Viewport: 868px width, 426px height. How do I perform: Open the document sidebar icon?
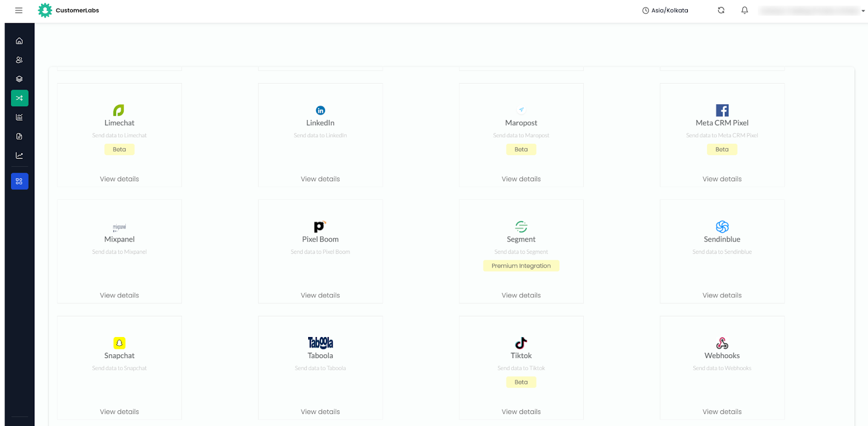pos(20,136)
